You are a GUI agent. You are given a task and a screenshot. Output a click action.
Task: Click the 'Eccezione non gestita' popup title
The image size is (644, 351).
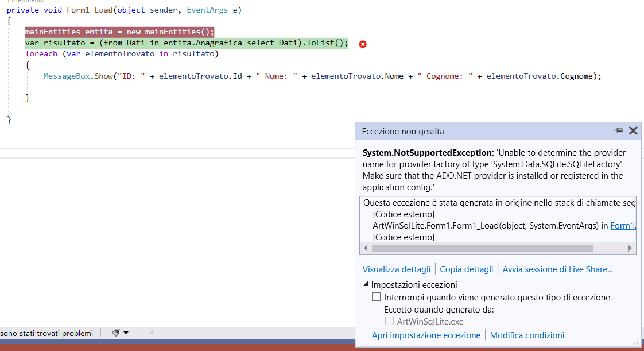click(403, 132)
